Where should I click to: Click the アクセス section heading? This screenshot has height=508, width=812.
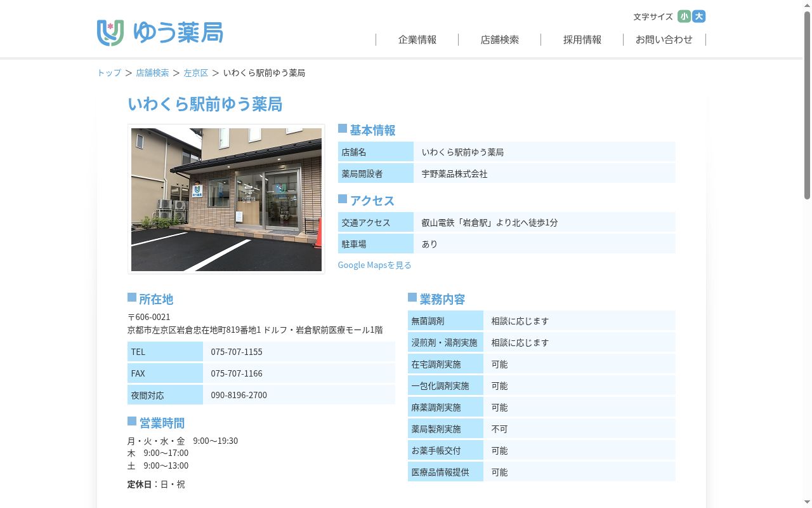pyautogui.click(x=372, y=201)
